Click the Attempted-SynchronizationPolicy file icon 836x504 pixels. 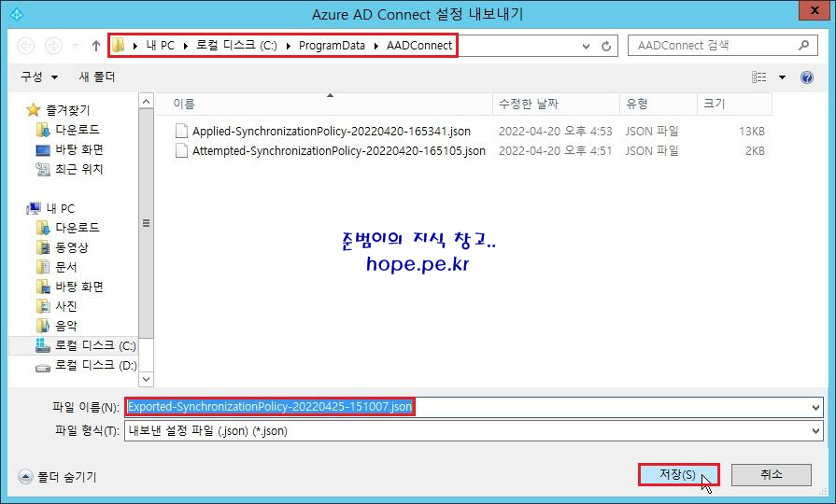tap(182, 151)
